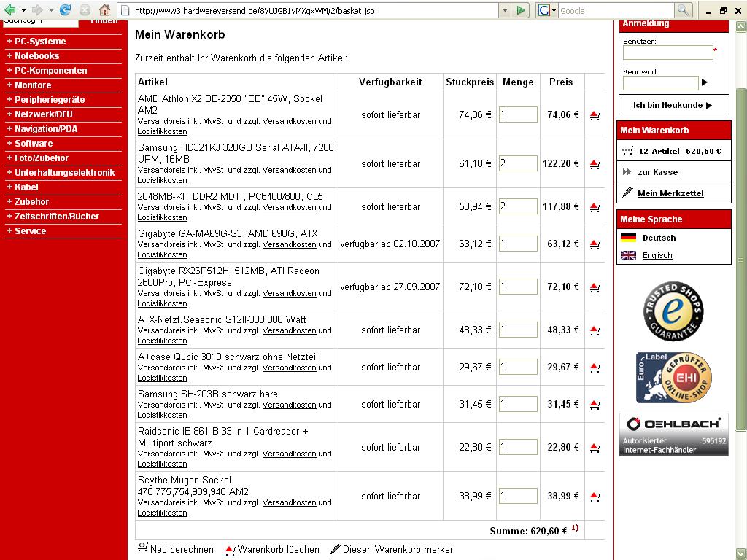The height and width of the screenshot is (560, 747).
Task: Click the browser address bar
Action: [x=314, y=10]
